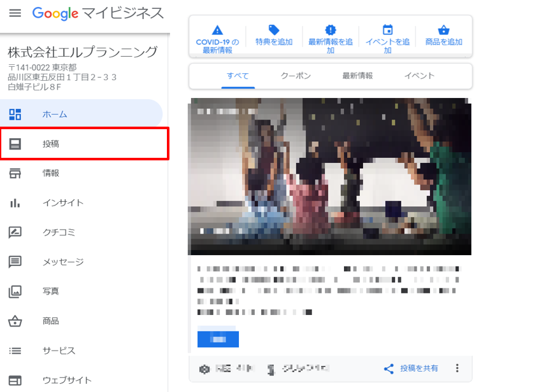Click the 特典を追加 tag icon
This screenshot has width=544, height=392.
tap(274, 30)
